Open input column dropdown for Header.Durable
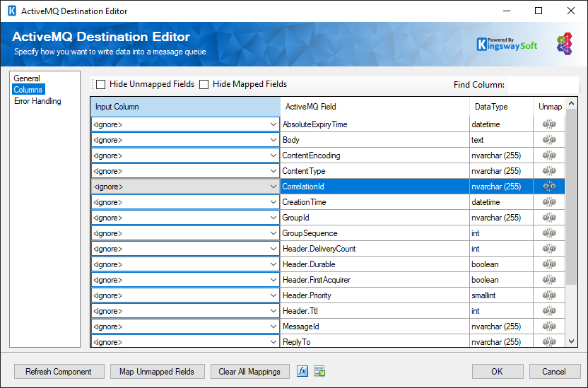The height and width of the screenshot is (388, 588). pos(274,264)
